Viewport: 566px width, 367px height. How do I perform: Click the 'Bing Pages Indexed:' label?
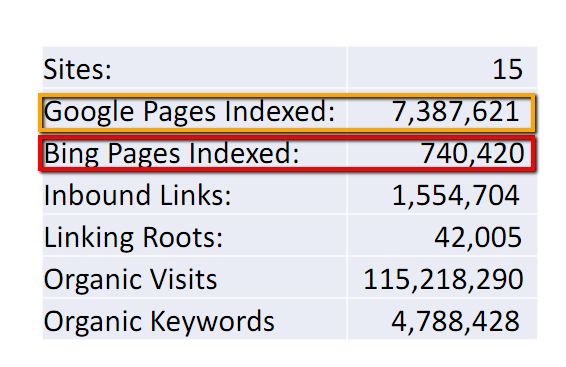tap(171, 154)
